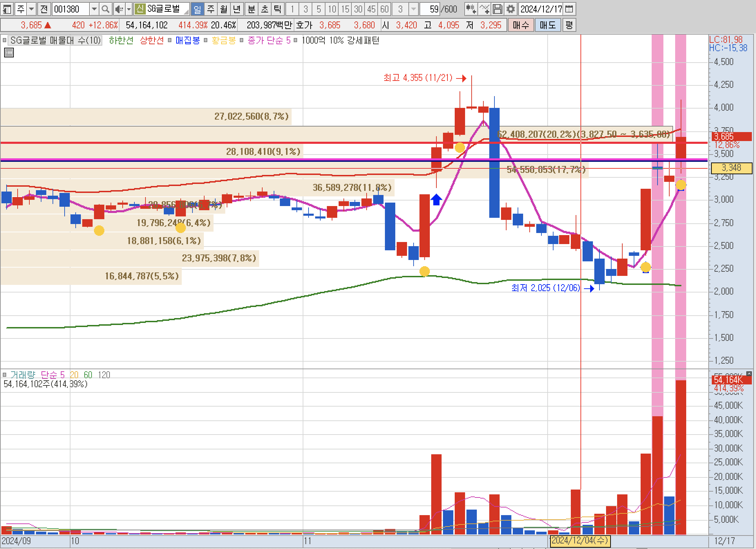
Task: Toggle the left panel collapse icon
Action: point(7,9)
